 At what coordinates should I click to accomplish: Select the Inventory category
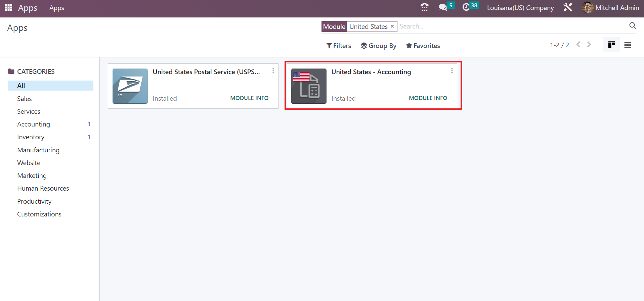coord(51,137)
